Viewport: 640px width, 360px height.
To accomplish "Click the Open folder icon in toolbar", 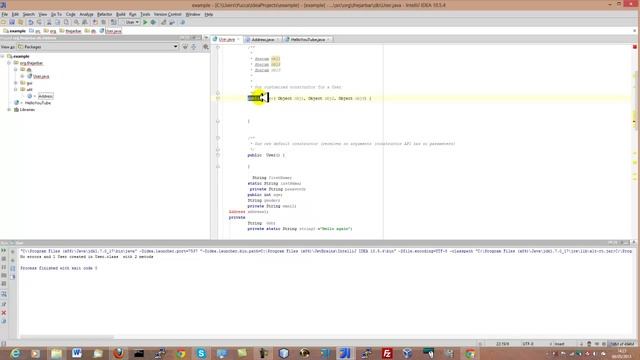I will [4, 22].
